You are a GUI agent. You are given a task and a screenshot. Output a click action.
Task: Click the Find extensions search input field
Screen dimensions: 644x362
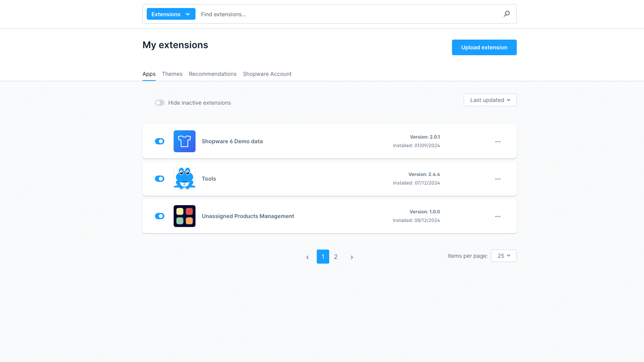pos(352,14)
